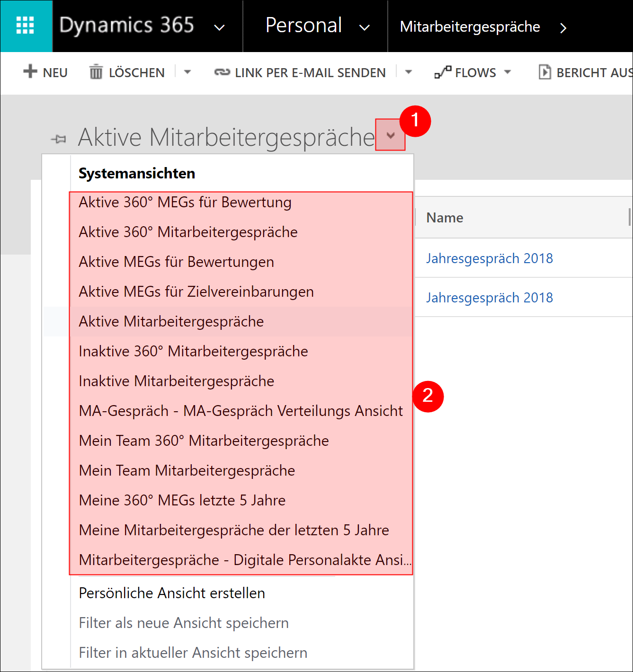The width and height of the screenshot is (633, 672).
Task: Open the first Jahresgespräch 2018 link
Action: (490, 258)
